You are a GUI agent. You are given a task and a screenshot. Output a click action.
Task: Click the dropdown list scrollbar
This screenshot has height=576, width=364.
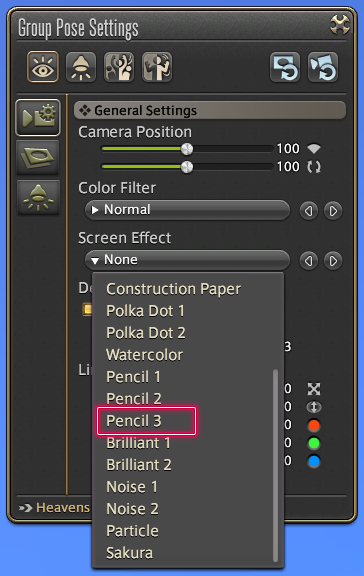tap(275, 465)
